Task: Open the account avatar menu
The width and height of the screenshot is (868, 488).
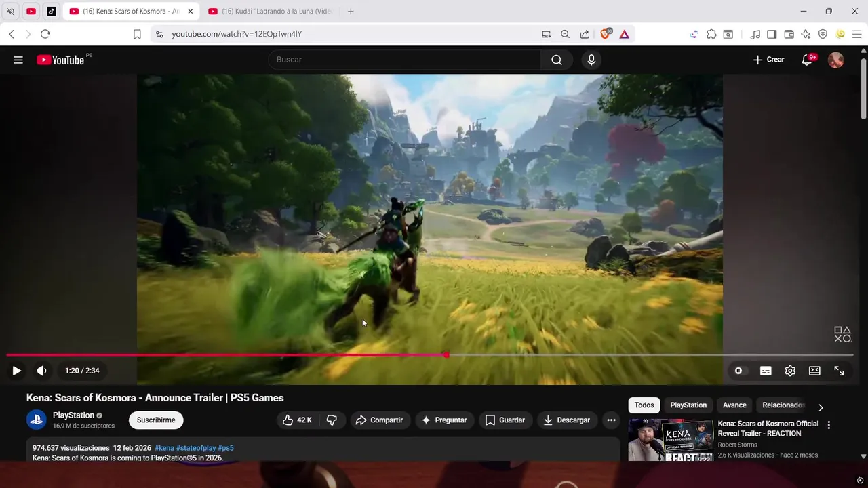Action: click(836, 60)
